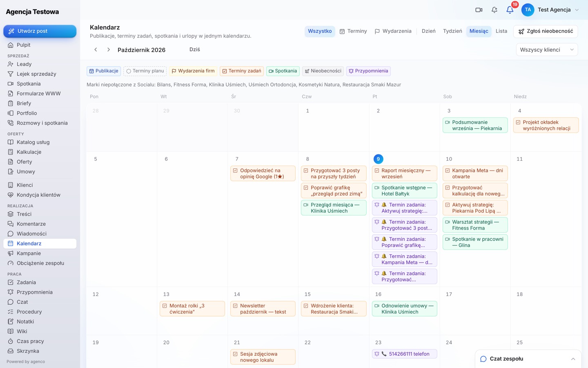
Task: Open reminder 514266111 telefon
Action: click(x=405, y=354)
